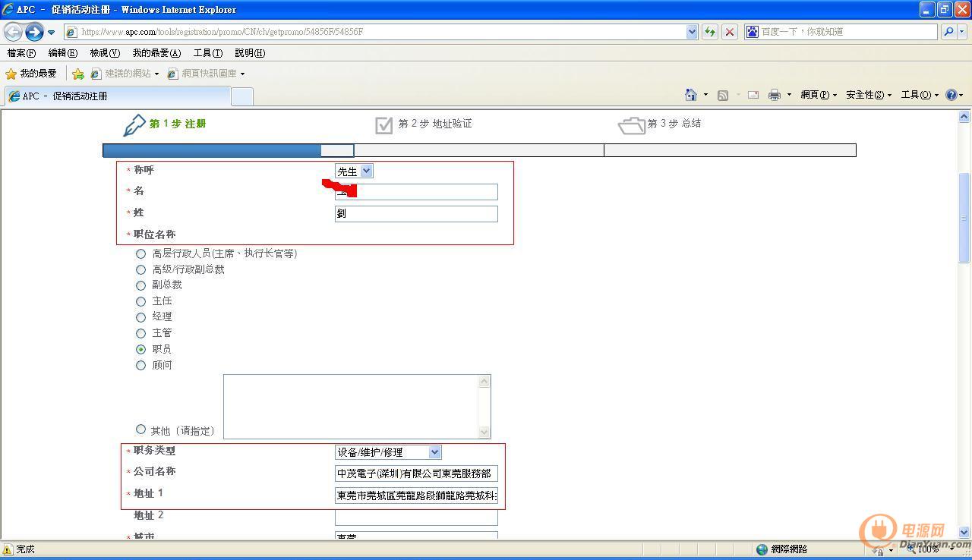
Task: Click the page scrollbar down arrow
Action: (x=964, y=532)
